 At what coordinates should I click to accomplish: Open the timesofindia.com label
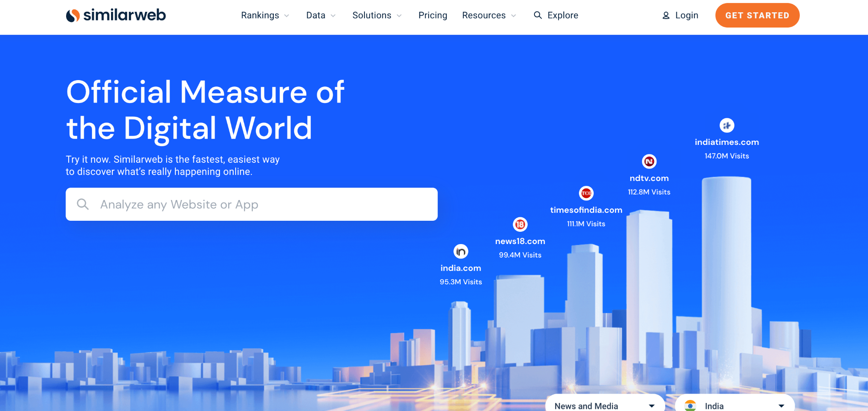586,210
